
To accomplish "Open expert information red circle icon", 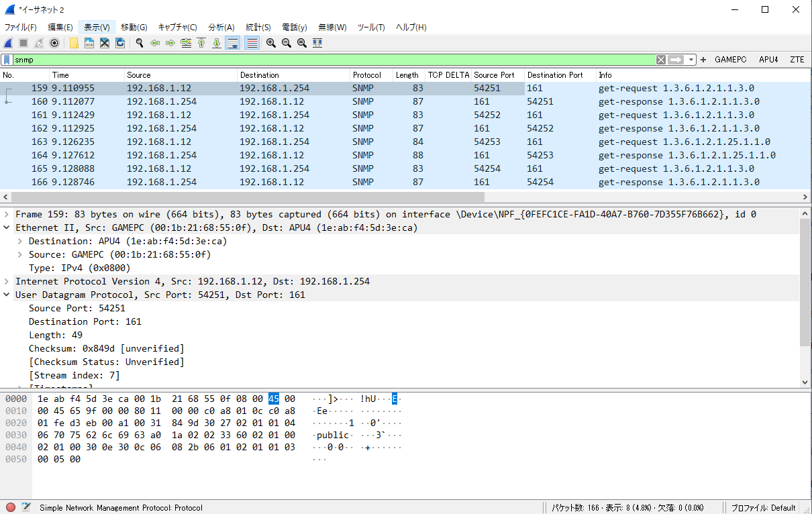I will [10, 507].
